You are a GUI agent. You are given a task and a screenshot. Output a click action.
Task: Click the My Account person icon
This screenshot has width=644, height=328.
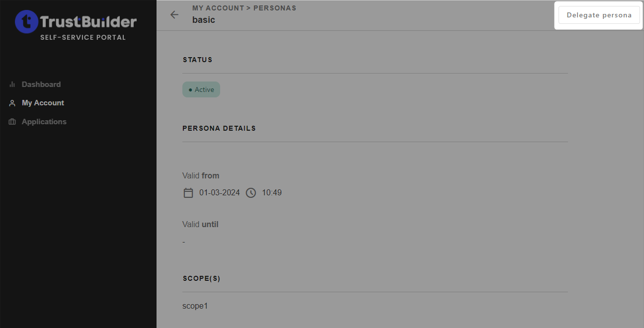(12, 103)
